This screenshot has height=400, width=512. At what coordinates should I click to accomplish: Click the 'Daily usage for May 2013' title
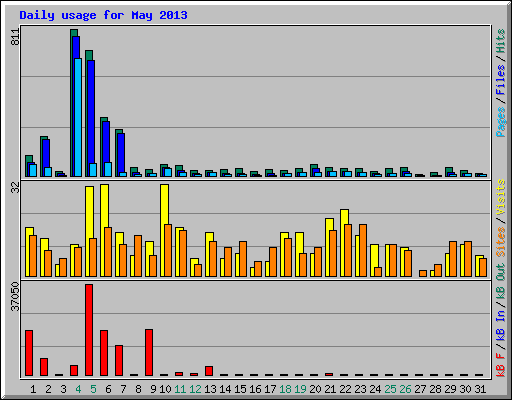tap(103, 16)
